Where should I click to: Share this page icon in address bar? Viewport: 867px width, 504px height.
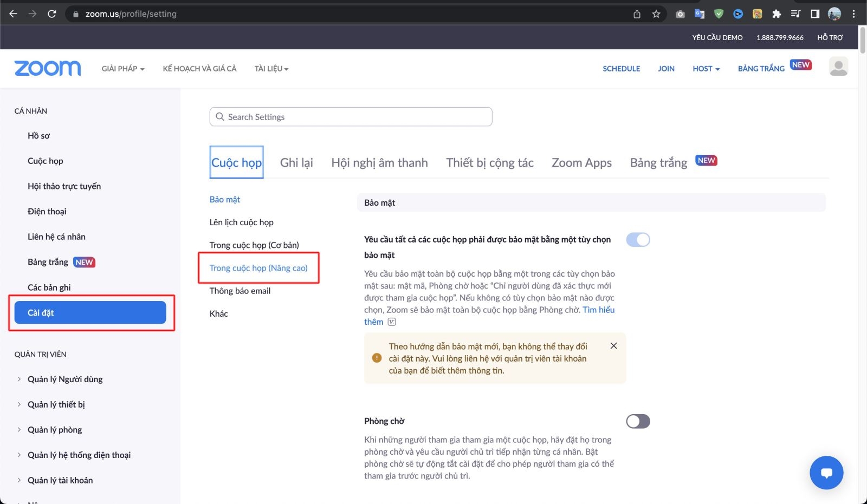coord(637,14)
